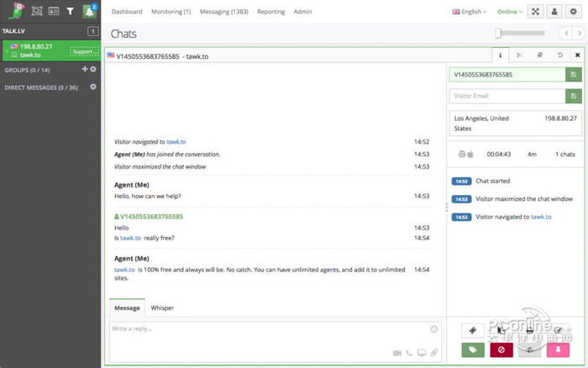Click IP address 198.8.80.27 in info panel

[x=560, y=118]
